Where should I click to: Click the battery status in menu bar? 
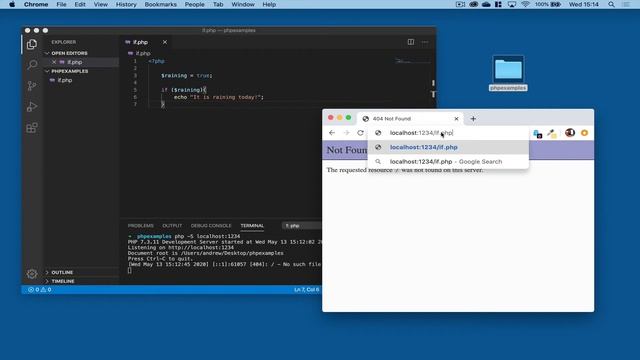tap(548, 4)
